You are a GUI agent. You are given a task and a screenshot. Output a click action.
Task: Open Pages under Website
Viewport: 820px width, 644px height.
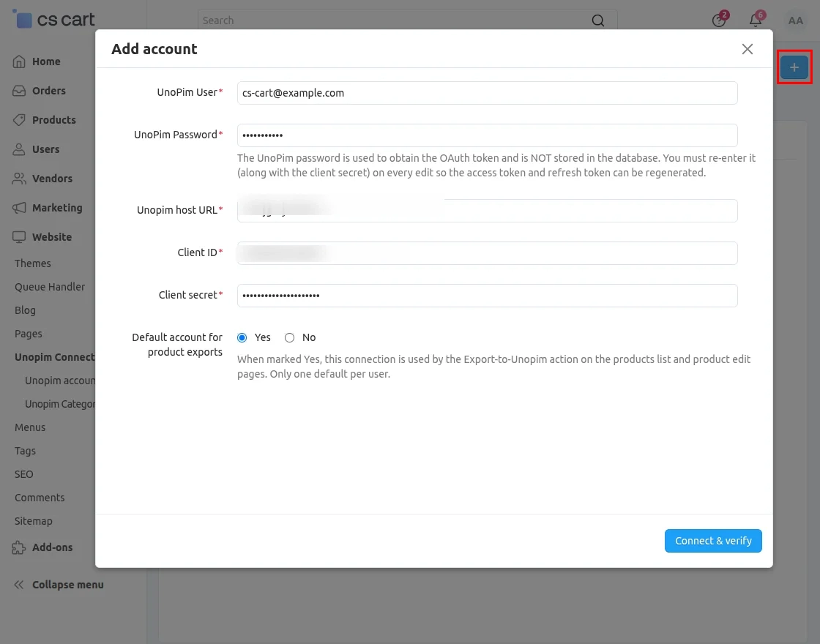(x=29, y=334)
